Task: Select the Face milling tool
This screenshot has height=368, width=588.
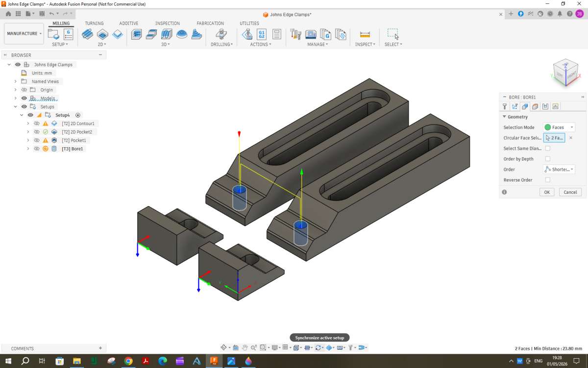Action: click(118, 34)
